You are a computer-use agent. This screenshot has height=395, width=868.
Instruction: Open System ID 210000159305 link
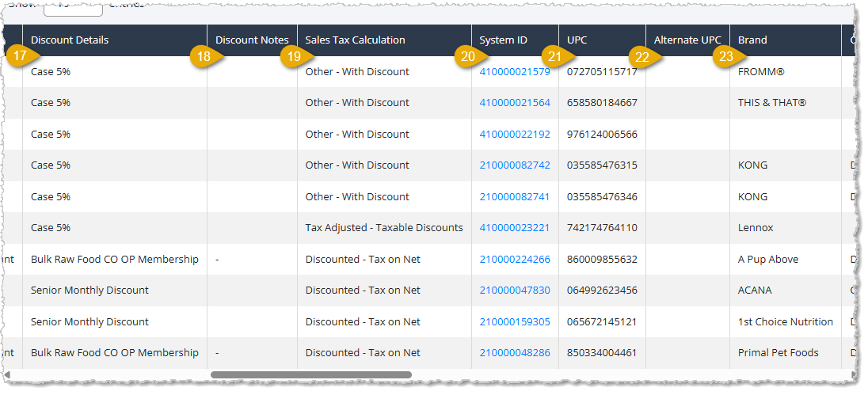tap(515, 321)
